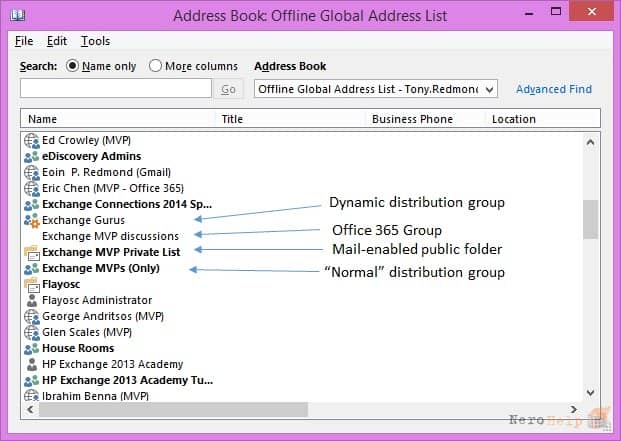This screenshot has height=441, width=621.
Task: Click the horizontal scrollbar right arrow
Action: pos(573,409)
